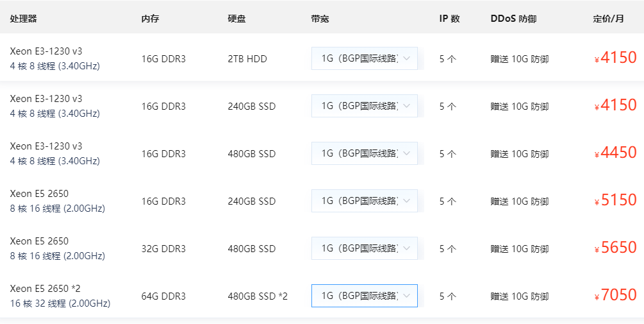This screenshot has height=324, width=644.
Task: Click the 硬盘 column header
Action: click(x=236, y=19)
